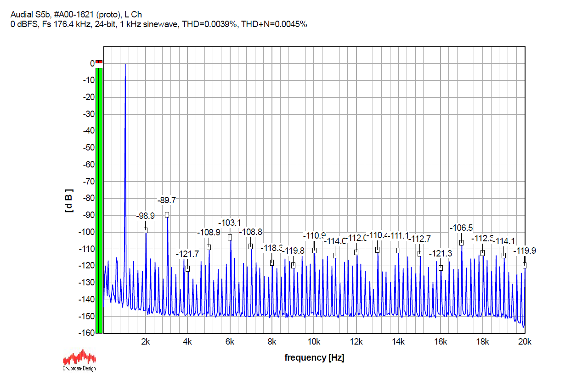Click the -119.9 marker at 20 kHz
The image size is (588, 390).
(524, 265)
